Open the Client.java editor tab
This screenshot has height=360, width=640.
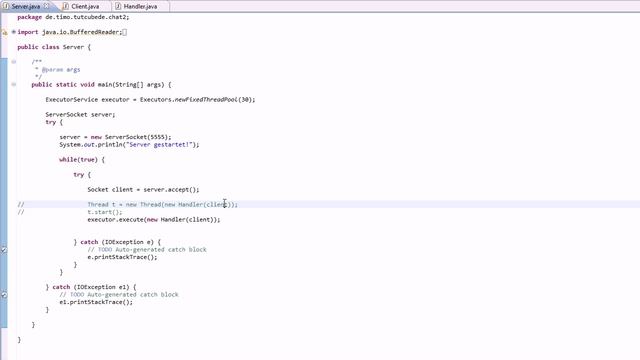pos(85,6)
